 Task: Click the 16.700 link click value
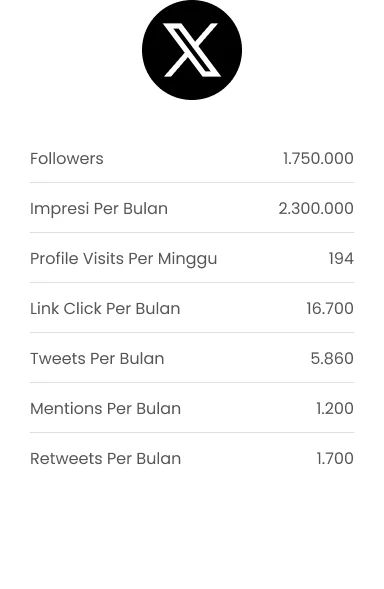pos(330,308)
